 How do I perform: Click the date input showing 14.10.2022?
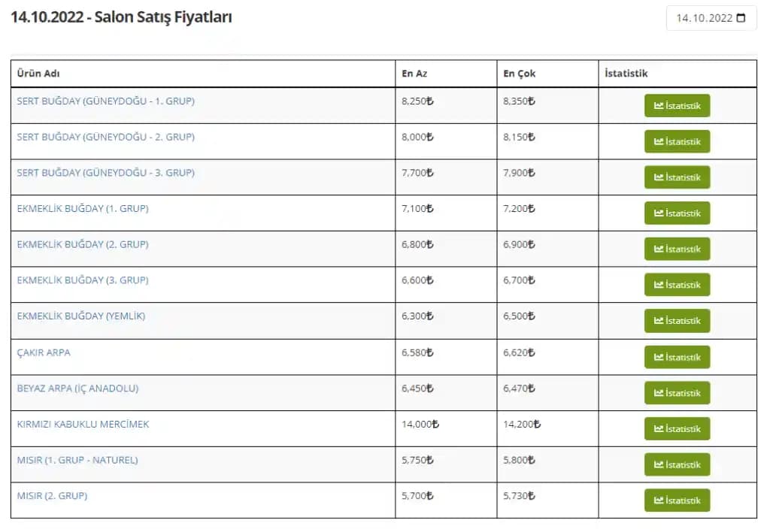coord(704,19)
